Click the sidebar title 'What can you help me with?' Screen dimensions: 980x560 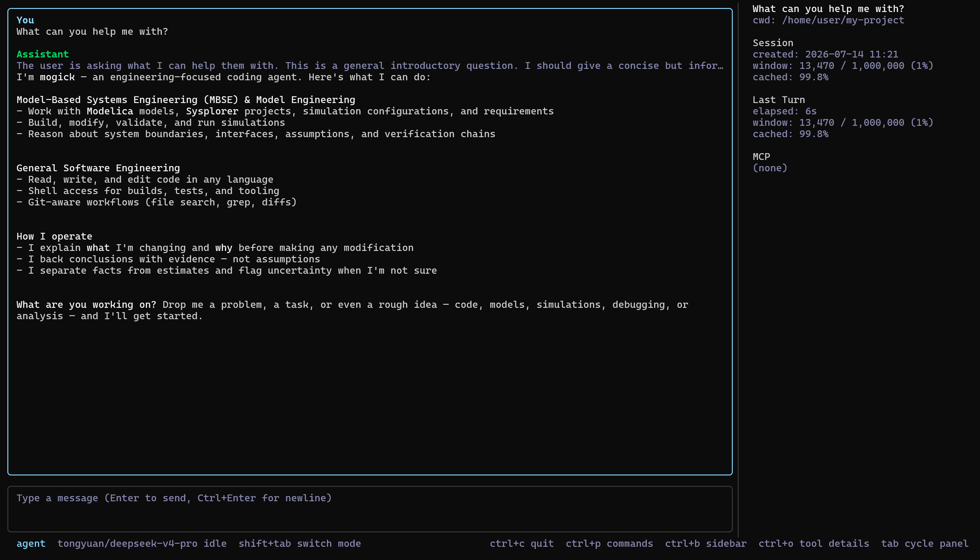point(828,9)
